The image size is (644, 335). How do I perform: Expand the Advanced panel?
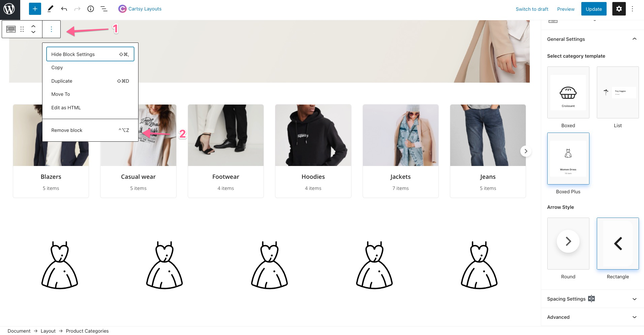click(x=592, y=317)
